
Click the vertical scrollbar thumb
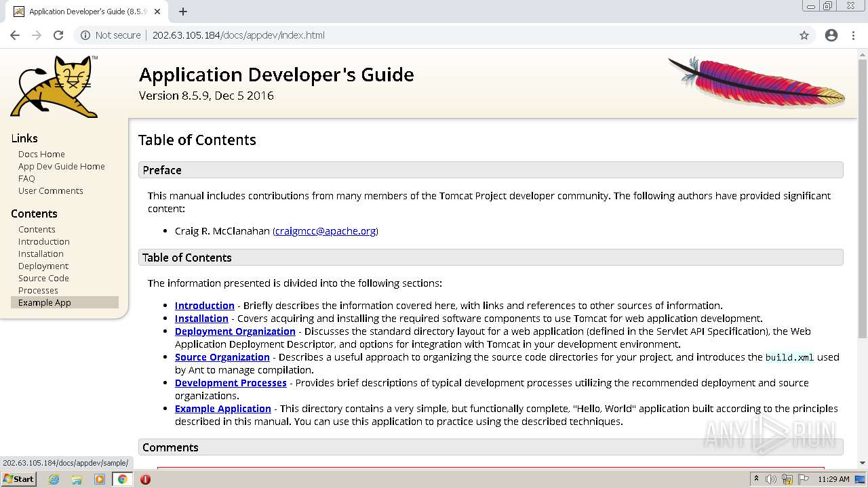point(862,200)
